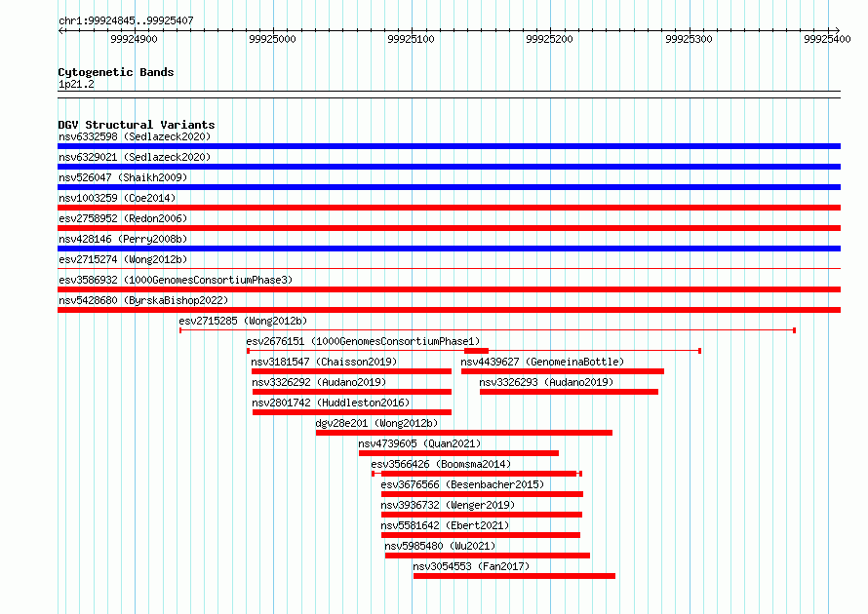Click the red bar under nsv4739605
This screenshot has height=614, width=868.
point(459,453)
